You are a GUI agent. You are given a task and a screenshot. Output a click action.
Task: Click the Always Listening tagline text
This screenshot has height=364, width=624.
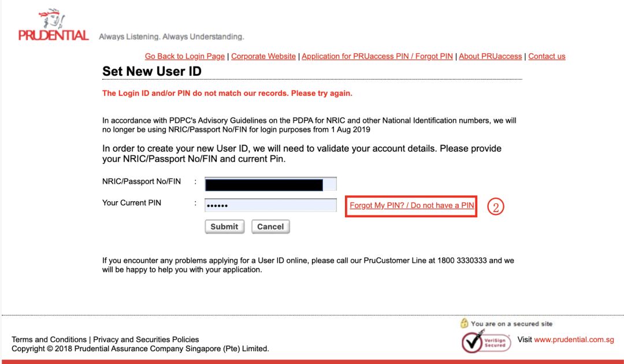[x=172, y=36]
